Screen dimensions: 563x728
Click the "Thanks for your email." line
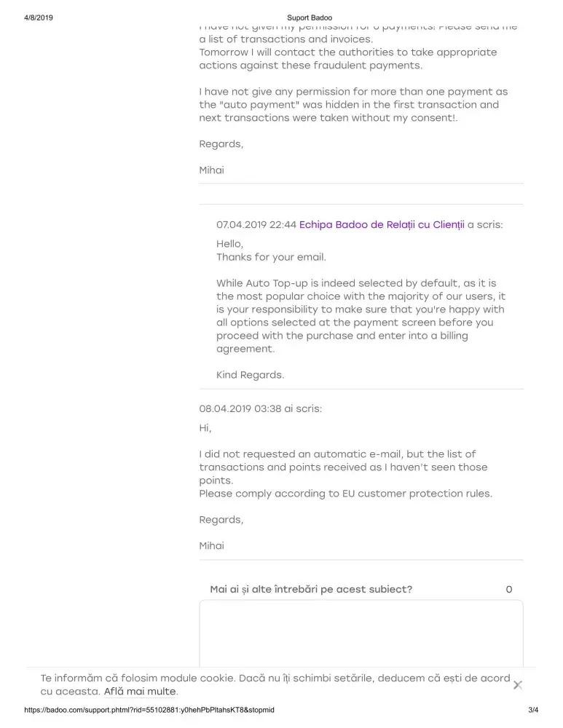pyautogui.click(x=271, y=257)
